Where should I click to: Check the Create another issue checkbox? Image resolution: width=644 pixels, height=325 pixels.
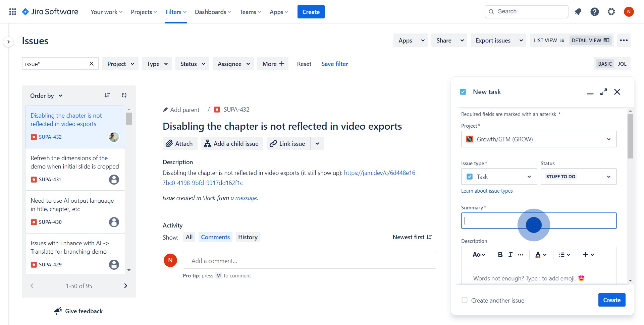pyautogui.click(x=465, y=300)
